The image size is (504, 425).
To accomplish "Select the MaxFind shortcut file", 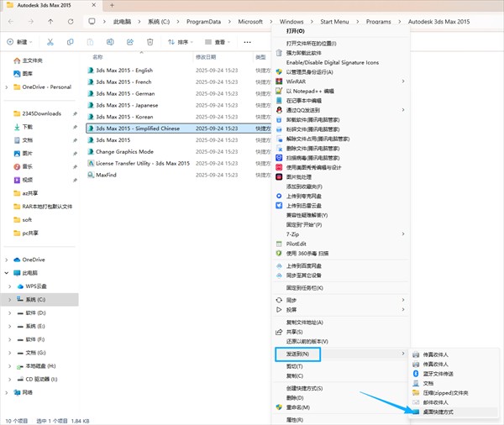I will [x=106, y=176].
